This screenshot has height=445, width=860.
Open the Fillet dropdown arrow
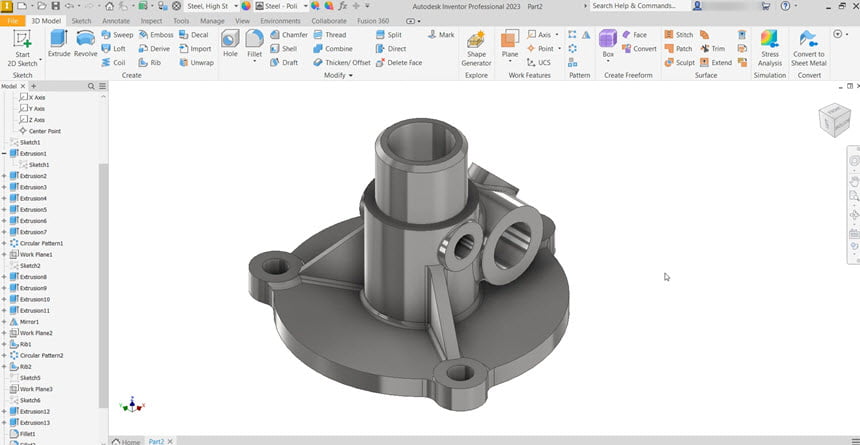pyautogui.click(x=254, y=61)
